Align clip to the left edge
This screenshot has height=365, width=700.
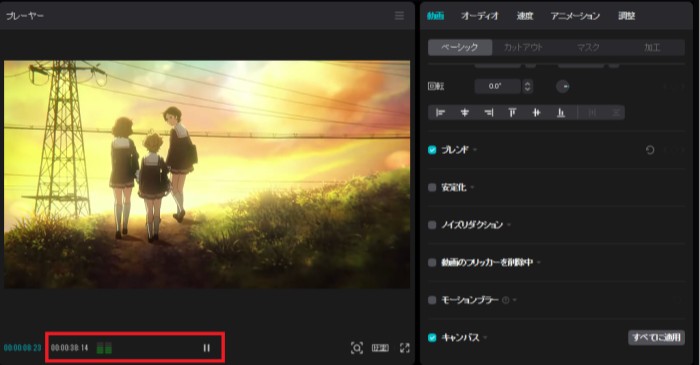(x=441, y=113)
